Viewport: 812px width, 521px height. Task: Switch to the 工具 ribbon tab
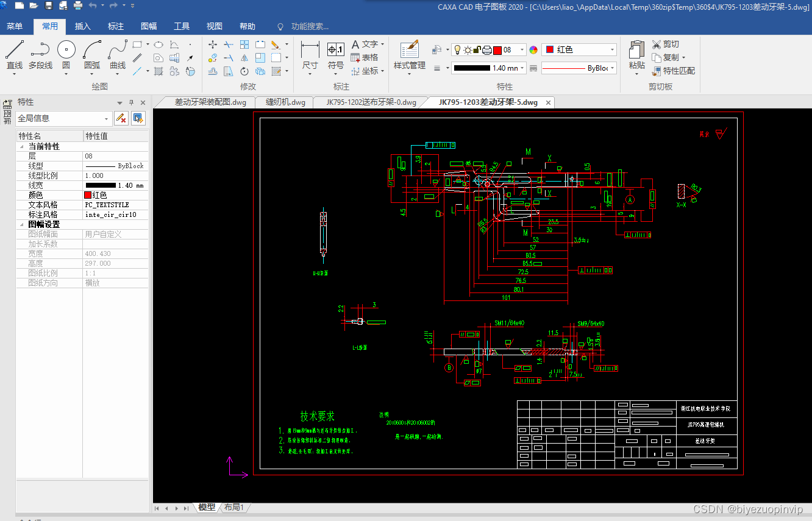pyautogui.click(x=182, y=26)
